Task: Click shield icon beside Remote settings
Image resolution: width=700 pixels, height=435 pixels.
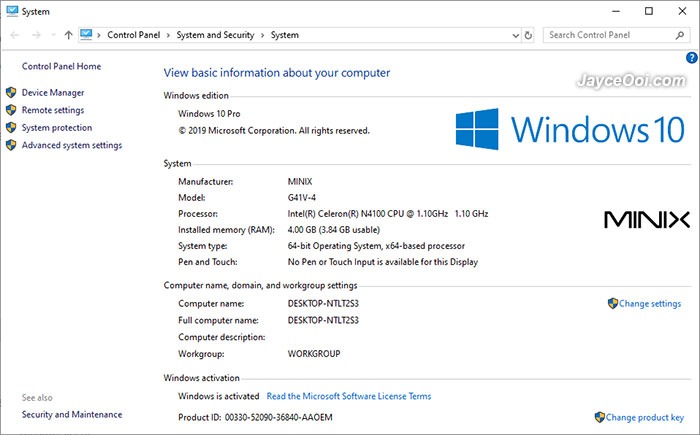Action: coord(11,110)
